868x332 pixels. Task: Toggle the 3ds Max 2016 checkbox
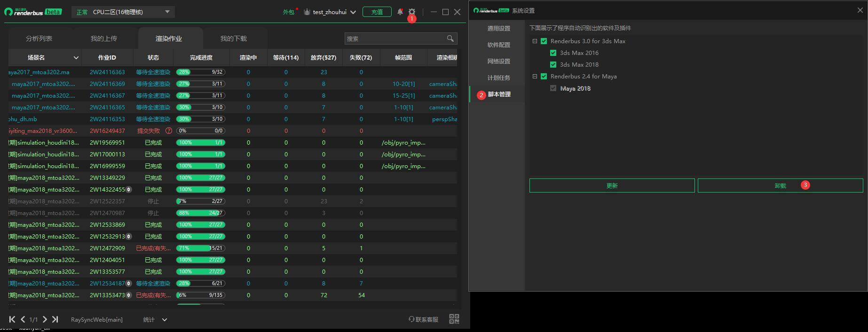click(553, 53)
